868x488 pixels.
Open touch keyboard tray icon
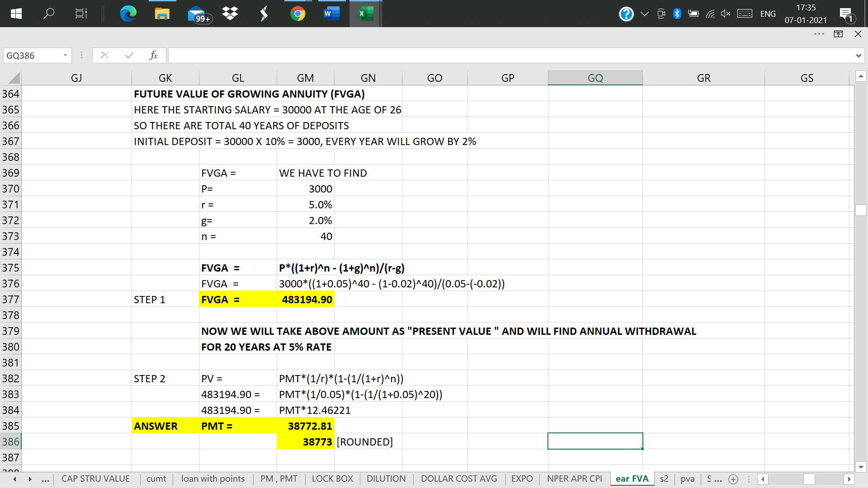click(745, 14)
